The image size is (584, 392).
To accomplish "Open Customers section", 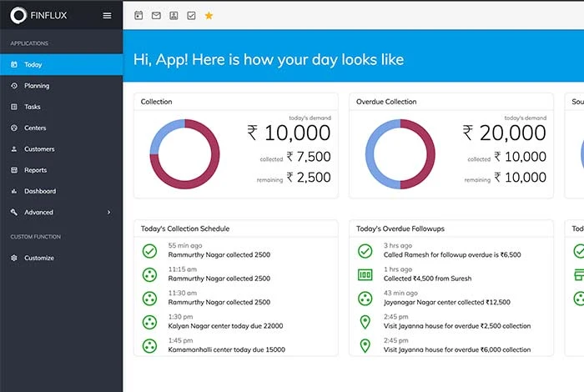I will (62, 149).
